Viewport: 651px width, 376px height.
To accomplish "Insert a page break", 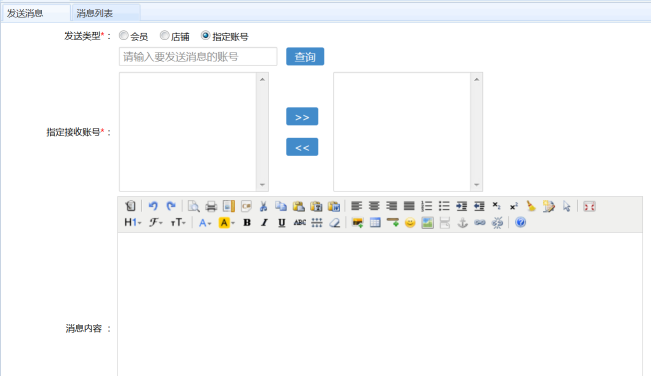I will pyautogui.click(x=445, y=222).
